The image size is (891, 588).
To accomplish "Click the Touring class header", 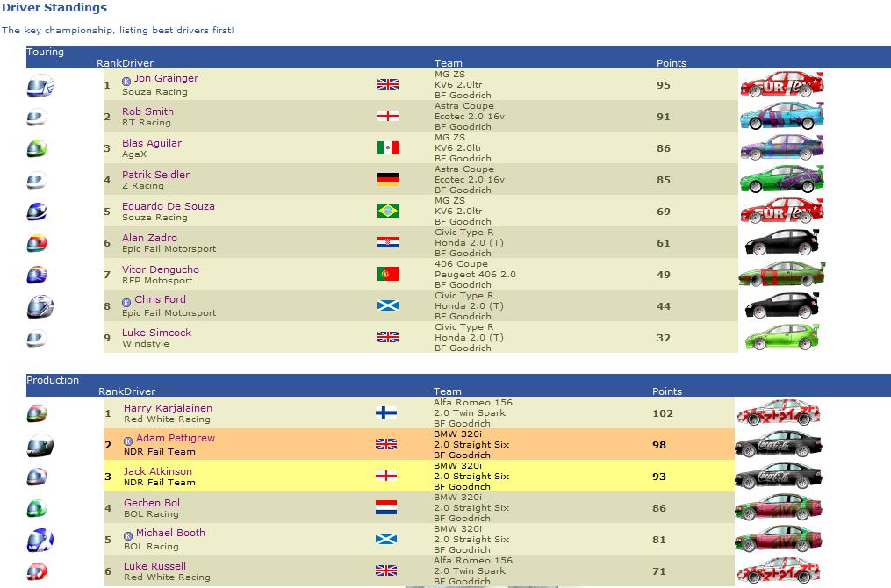I will pos(45,52).
